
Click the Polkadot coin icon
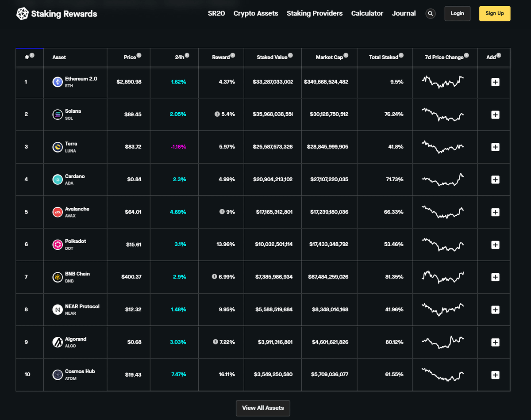pos(58,244)
